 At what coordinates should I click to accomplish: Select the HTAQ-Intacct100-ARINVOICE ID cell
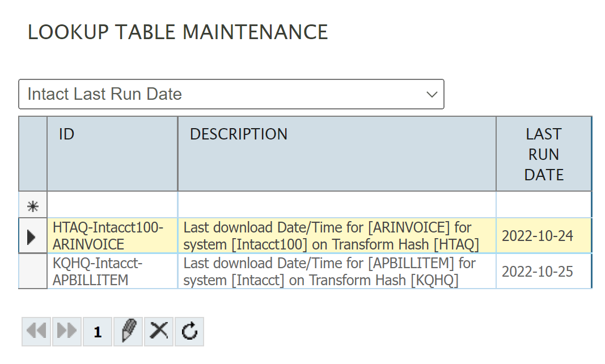tap(112, 236)
